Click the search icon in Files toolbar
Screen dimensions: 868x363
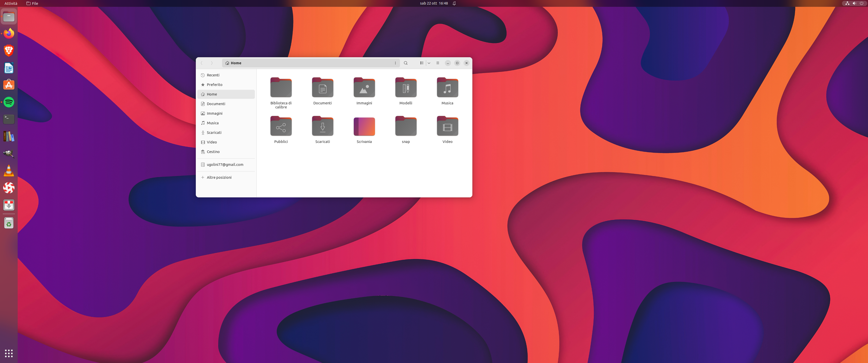(406, 63)
